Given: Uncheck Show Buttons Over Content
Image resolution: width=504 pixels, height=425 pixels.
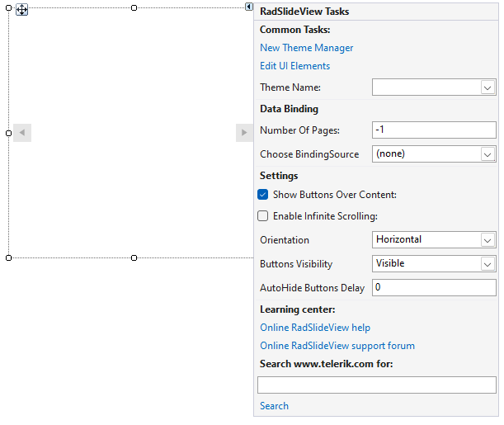Looking at the screenshot, I should point(262,195).
